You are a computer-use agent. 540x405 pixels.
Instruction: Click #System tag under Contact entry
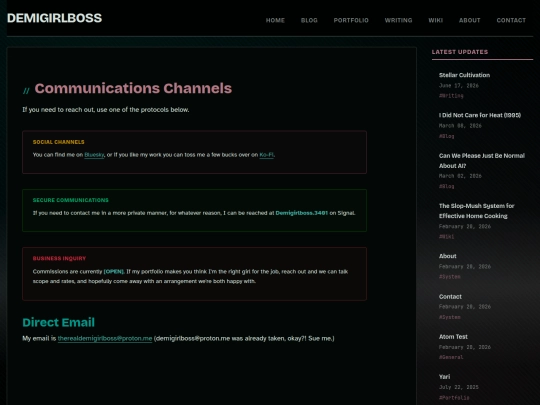(x=450, y=317)
